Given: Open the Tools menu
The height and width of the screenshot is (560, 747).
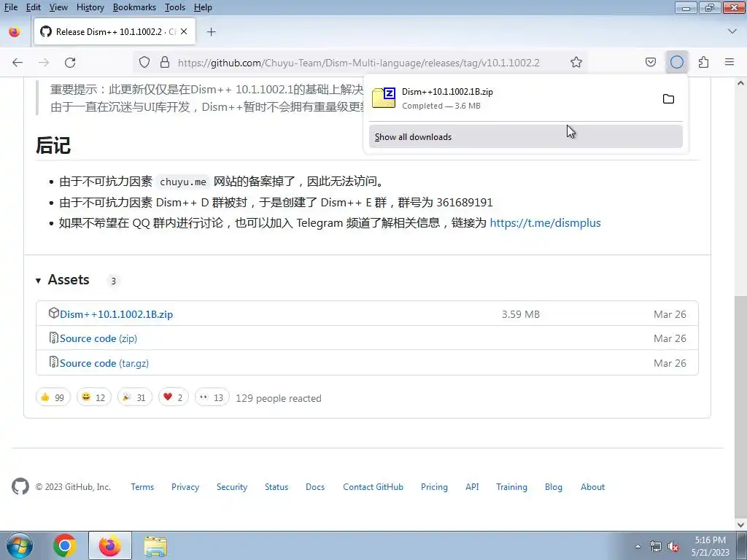Looking at the screenshot, I should [175, 7].
